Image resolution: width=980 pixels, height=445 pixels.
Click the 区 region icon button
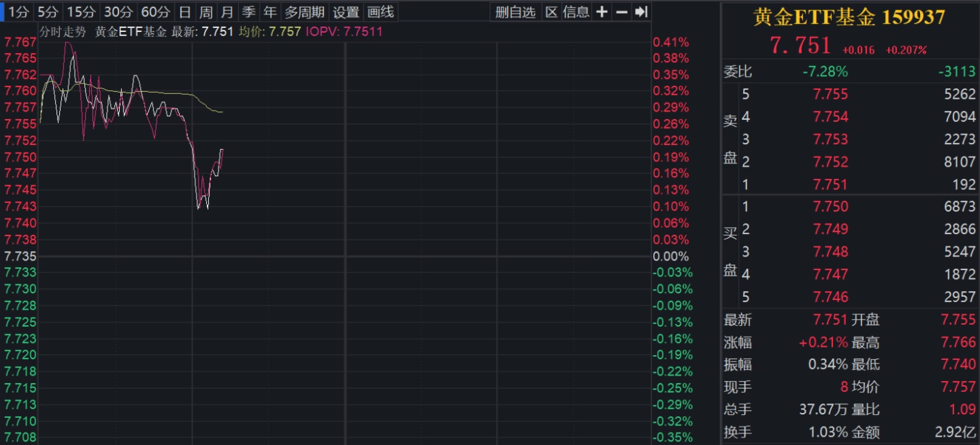(x=551, y=12)
